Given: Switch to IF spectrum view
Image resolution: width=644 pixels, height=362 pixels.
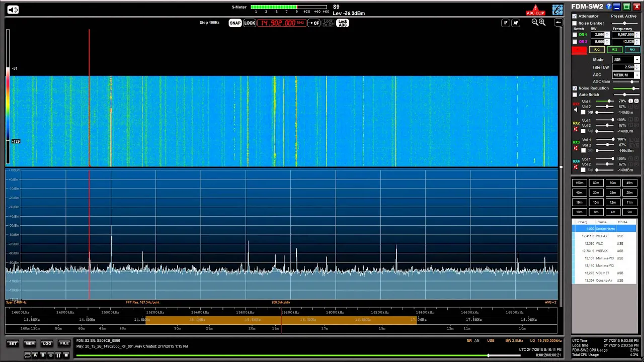Looking at the screenshot, I should 506,23.
